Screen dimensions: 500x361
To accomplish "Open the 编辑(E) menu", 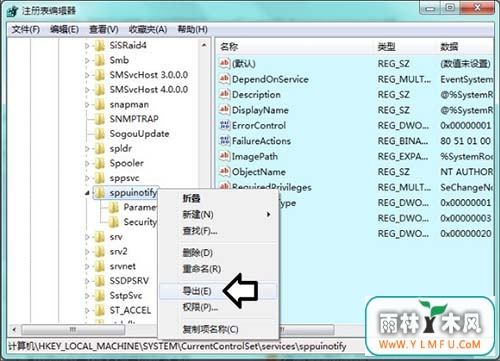I will (x=64, y=29).
